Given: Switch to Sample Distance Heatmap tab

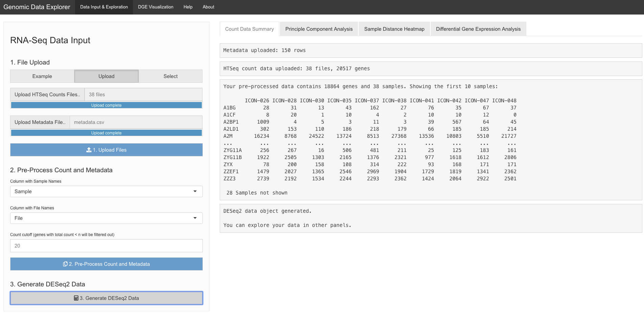Looking at the screenshot, I should (394, 29).
